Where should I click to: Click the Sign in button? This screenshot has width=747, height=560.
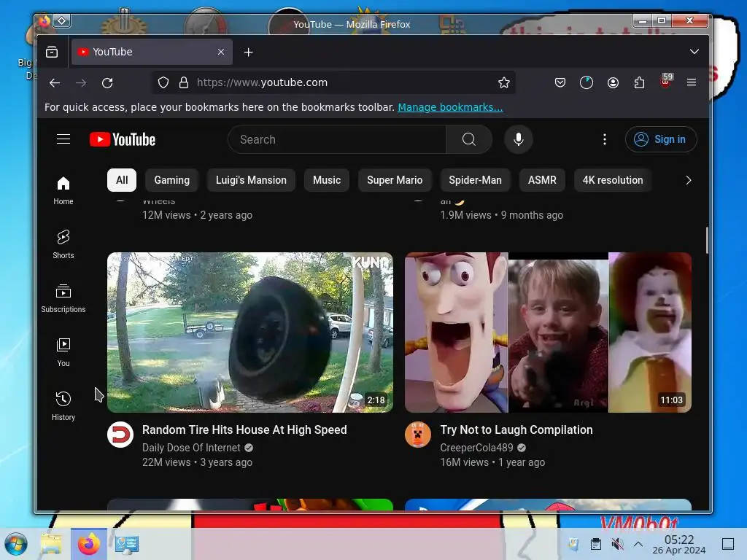pos(661,139)
